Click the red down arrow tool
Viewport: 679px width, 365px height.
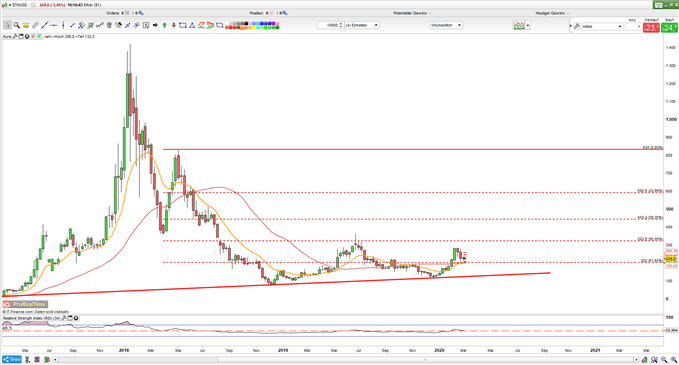pos(174,25)
